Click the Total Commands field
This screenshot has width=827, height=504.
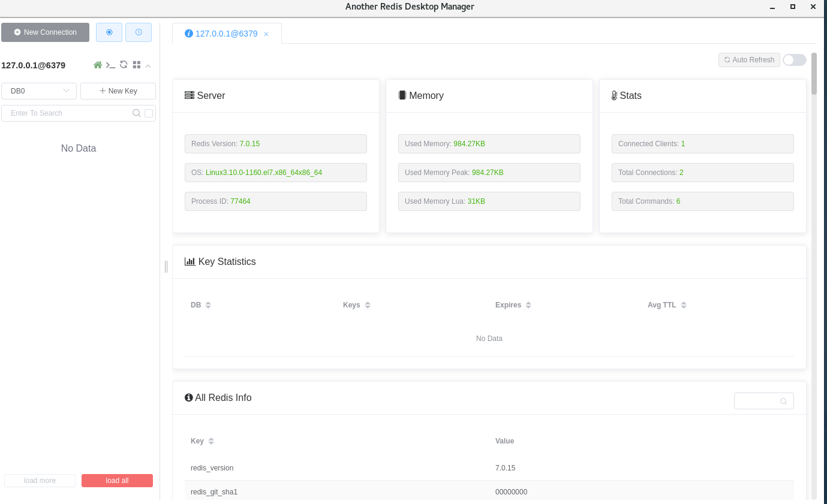(703, 201)
